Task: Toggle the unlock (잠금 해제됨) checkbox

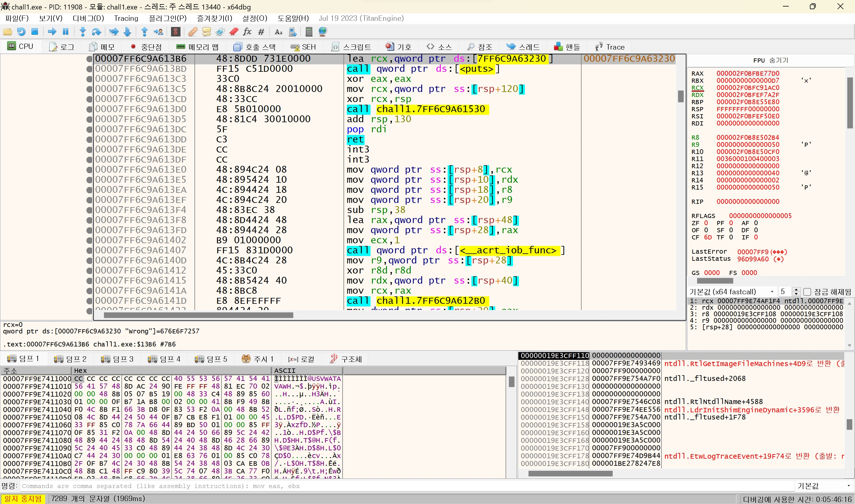Action: pos(807,292)
